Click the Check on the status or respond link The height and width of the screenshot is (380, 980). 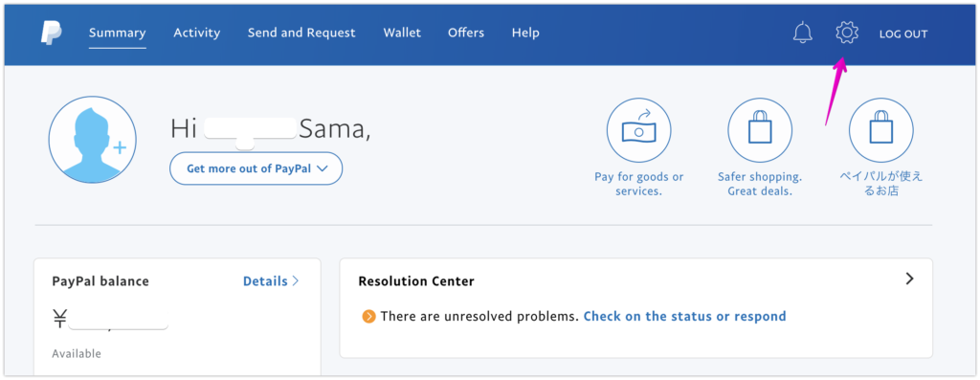[684, 316]
